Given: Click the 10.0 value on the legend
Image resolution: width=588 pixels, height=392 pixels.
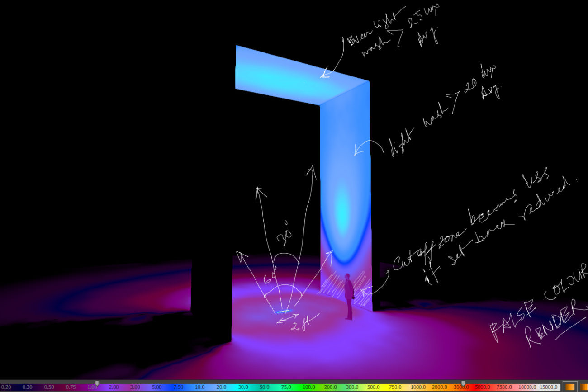Looking at the screenshot, I should click(199, 387).
